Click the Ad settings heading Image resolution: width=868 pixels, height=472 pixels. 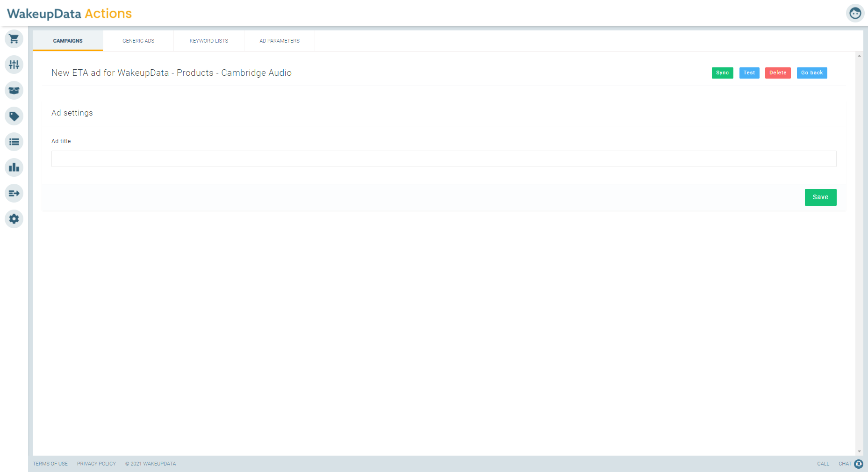(x=72, y=113)
